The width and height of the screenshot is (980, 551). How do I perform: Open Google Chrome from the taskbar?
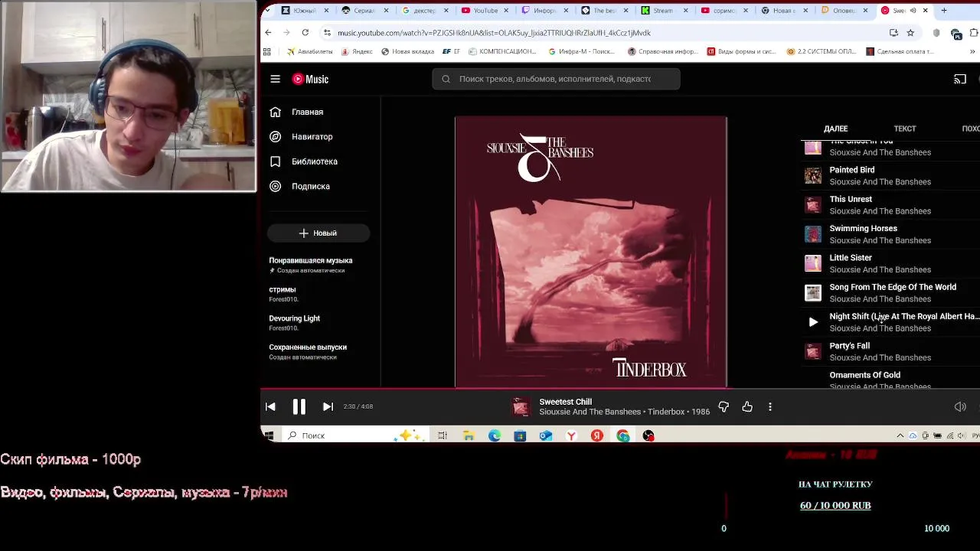[x=623, y=435]
